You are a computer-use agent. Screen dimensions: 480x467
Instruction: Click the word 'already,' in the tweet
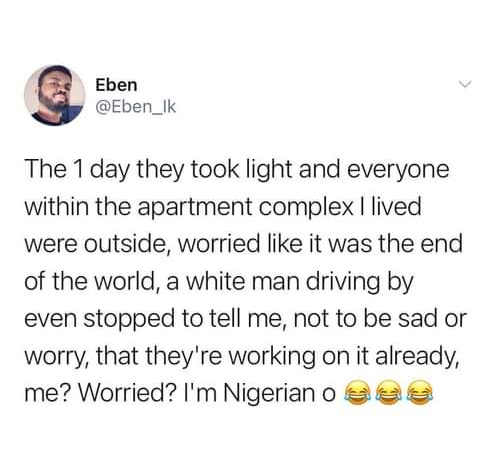point(417,357)
